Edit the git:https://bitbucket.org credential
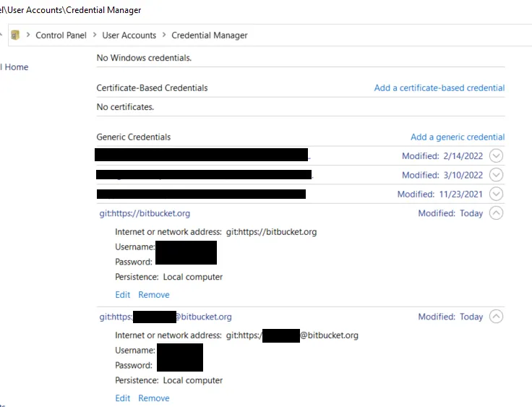 click(x=123, y=295)
